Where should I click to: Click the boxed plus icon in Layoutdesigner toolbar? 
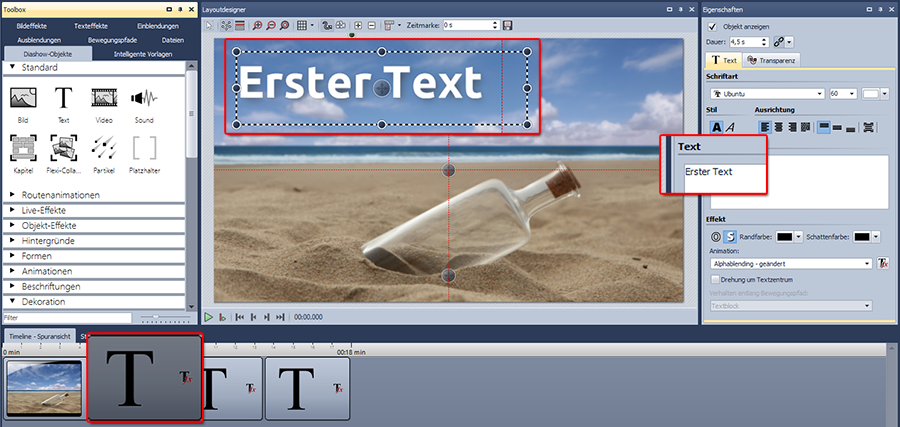tap(358, 26)
